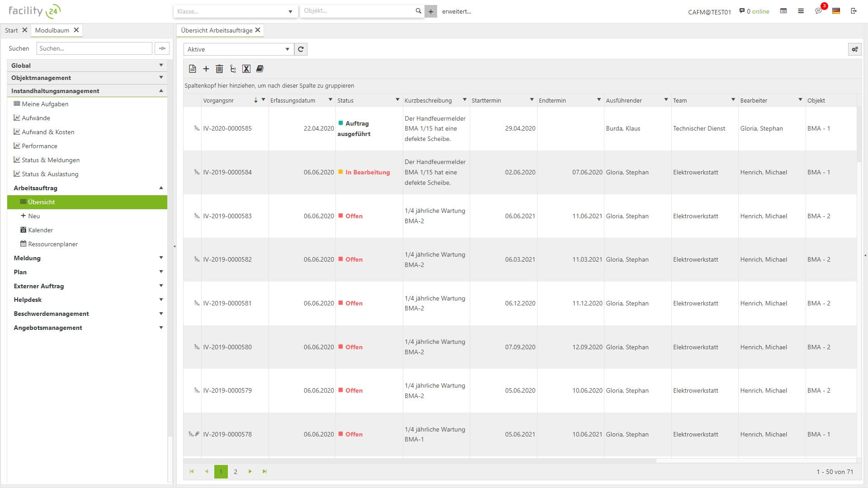Open the Status column filter arrow
This screenshot has width=868, height=488.
pos(397,100)
